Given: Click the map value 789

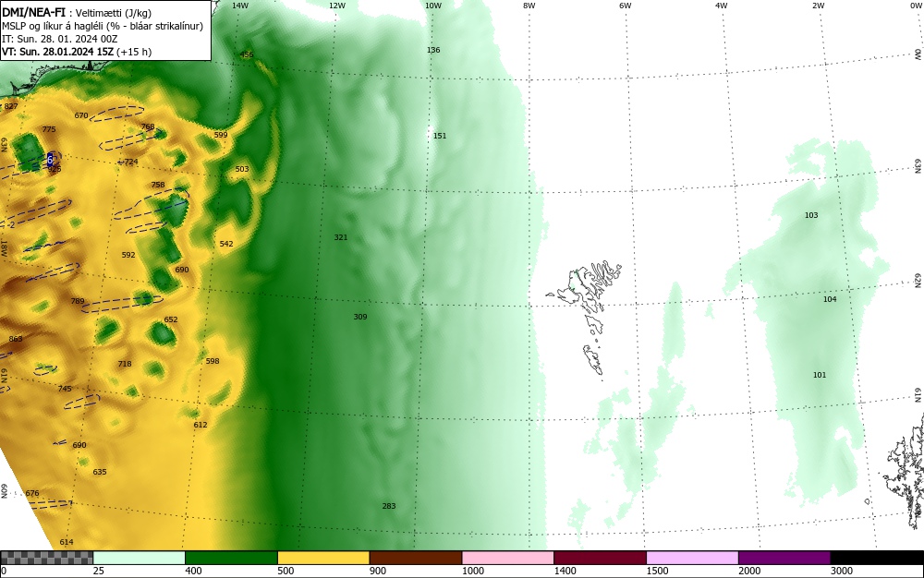Looking at the screenshot, I should (x=78, y=301).
